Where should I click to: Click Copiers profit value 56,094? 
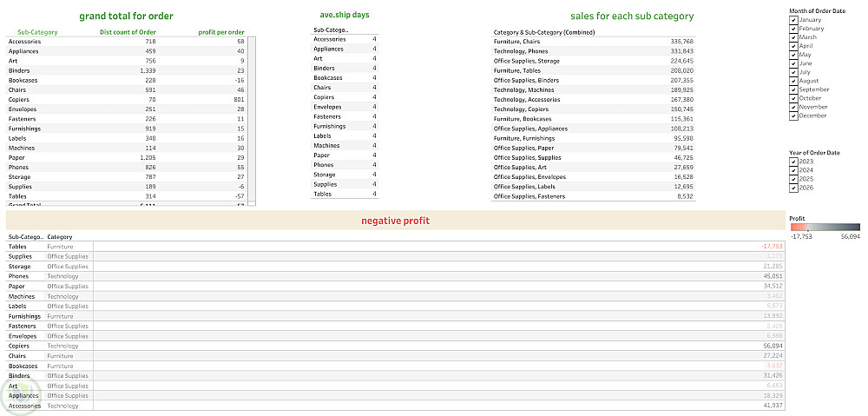pos(773,347)
